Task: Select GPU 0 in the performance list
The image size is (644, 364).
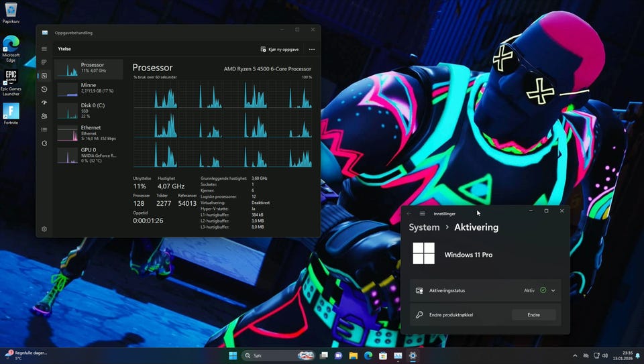Action: tap(89, 154)
